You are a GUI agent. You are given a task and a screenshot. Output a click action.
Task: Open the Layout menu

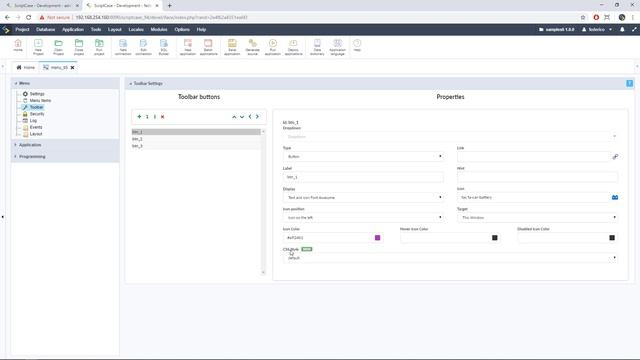pos(115,29)
